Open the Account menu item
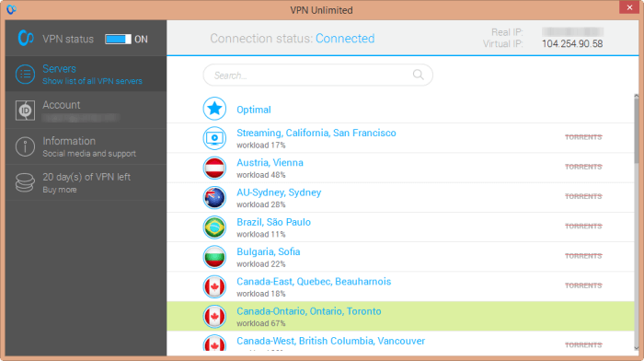The image size is (644, 361). 86,111
